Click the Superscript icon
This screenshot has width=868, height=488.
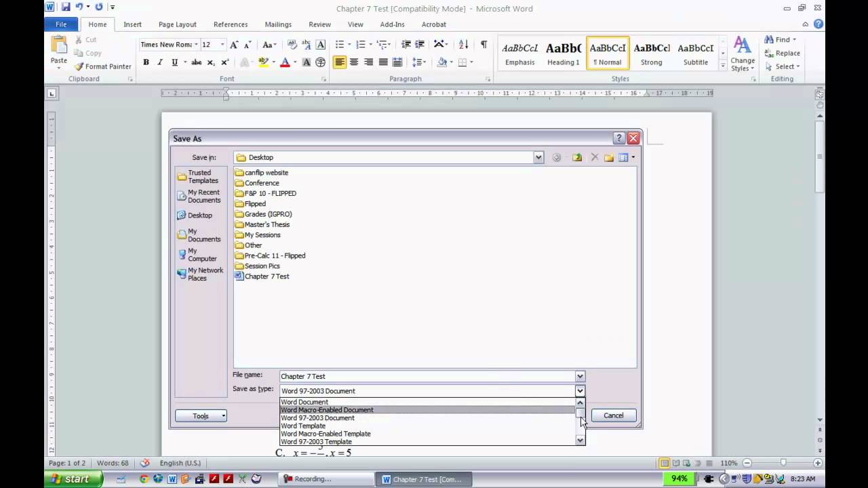(x=225, y=62)
